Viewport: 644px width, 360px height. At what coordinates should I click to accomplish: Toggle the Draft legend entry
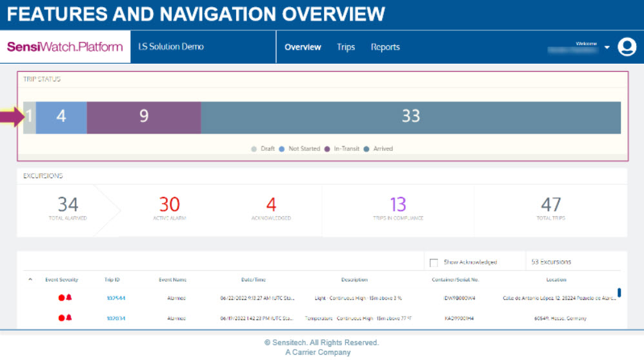(x=264, y=149)
